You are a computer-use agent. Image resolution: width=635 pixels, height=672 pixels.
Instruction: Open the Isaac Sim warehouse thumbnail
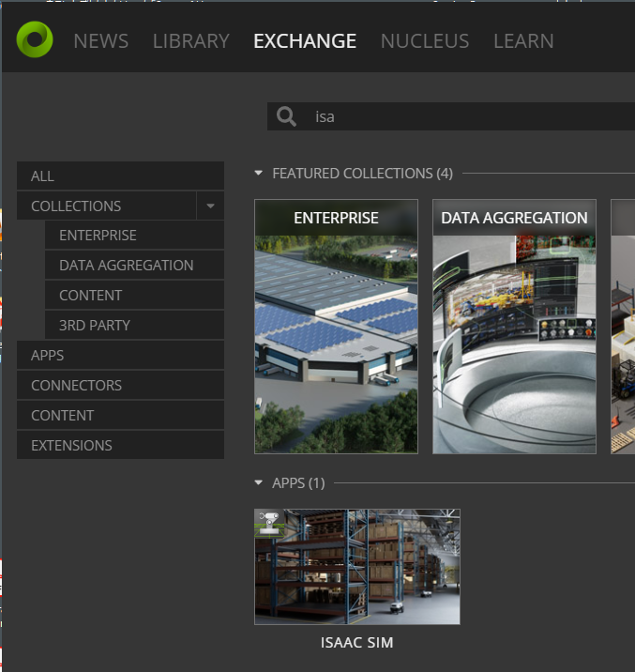357,567
